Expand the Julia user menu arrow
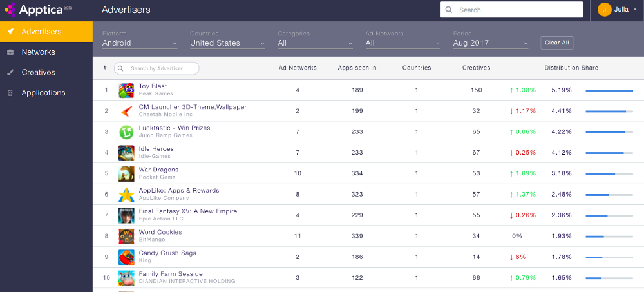 pyautogui.click(x=635, y=10)
